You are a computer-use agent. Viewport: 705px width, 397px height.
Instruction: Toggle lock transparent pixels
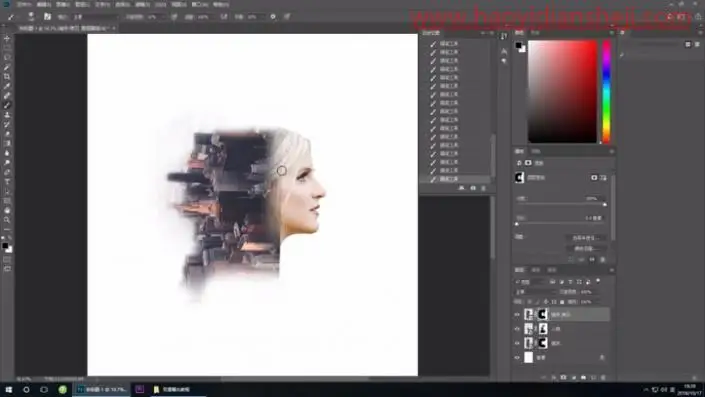[529, 302]
